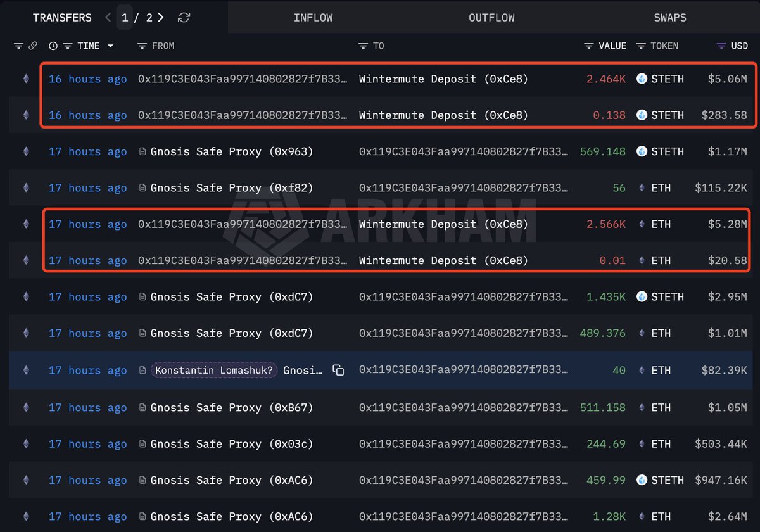Screen dimensions: 760x532
Task: Open the FROM column filter
Action: click(x=142, y=46)
